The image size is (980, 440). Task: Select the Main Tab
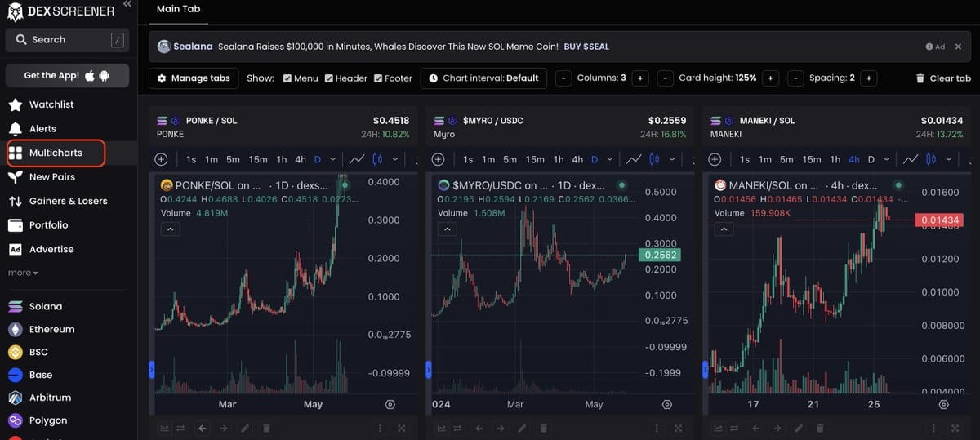tap(178, 9)
